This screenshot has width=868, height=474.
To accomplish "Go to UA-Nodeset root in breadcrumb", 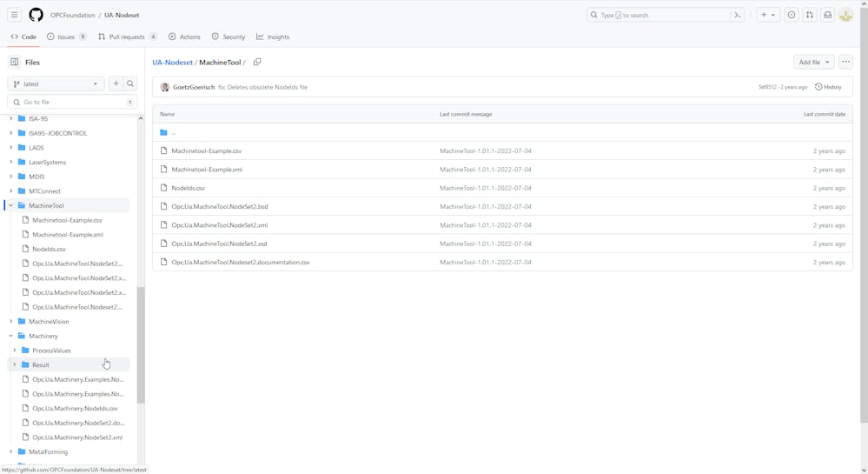I will pyautogui.click(x=172, y=62).
